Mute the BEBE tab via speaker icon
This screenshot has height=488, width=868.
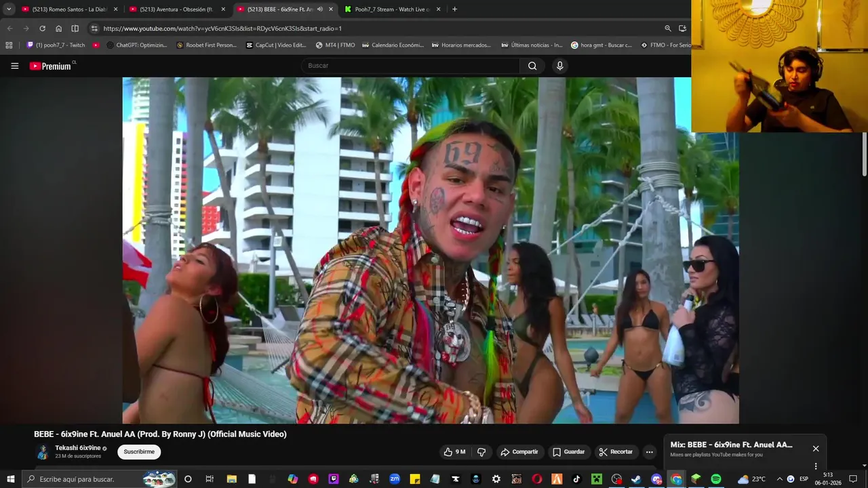tap(319, 9)
